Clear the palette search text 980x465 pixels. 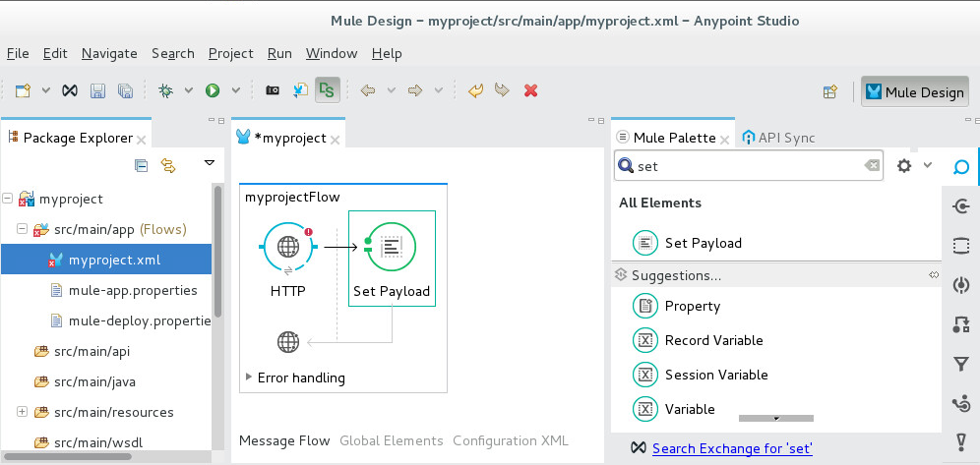point(872,165)
